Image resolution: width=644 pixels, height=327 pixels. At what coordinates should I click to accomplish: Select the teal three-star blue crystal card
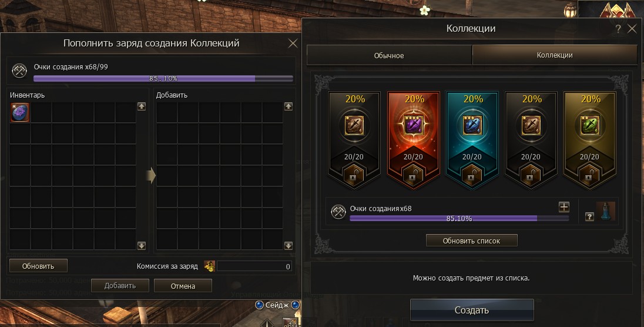472,140
